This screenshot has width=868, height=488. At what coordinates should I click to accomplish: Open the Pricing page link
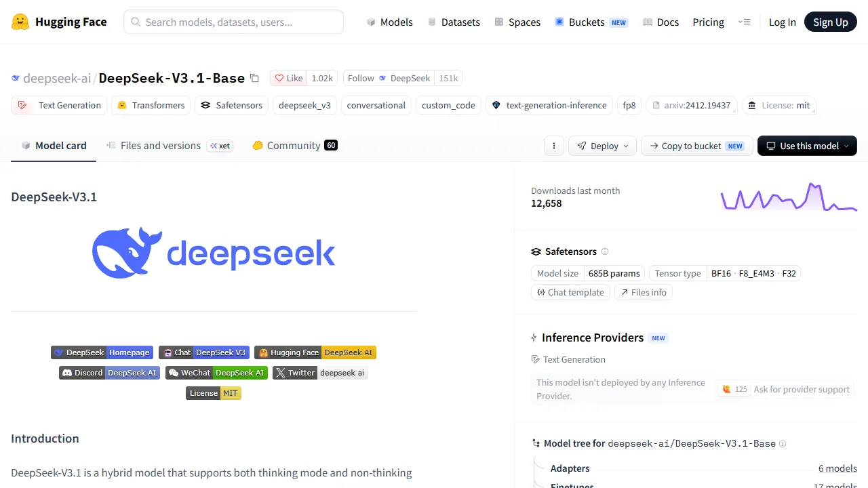pos(708,22)
